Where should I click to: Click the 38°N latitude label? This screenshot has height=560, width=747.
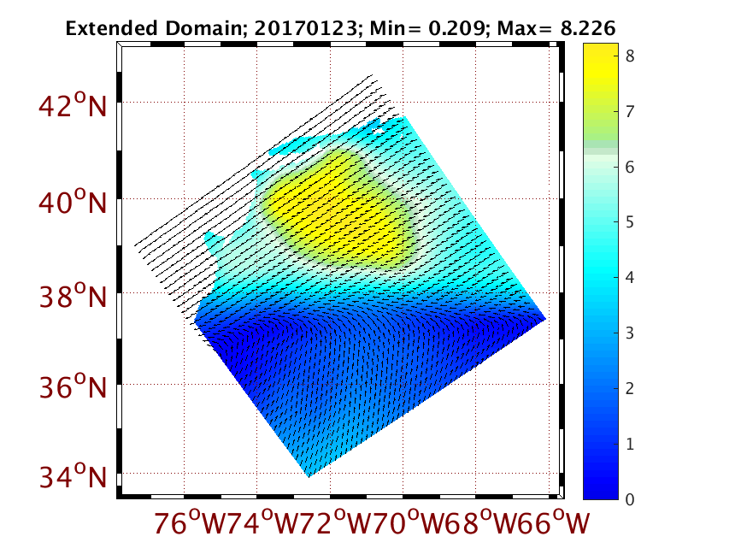(73, 296)
